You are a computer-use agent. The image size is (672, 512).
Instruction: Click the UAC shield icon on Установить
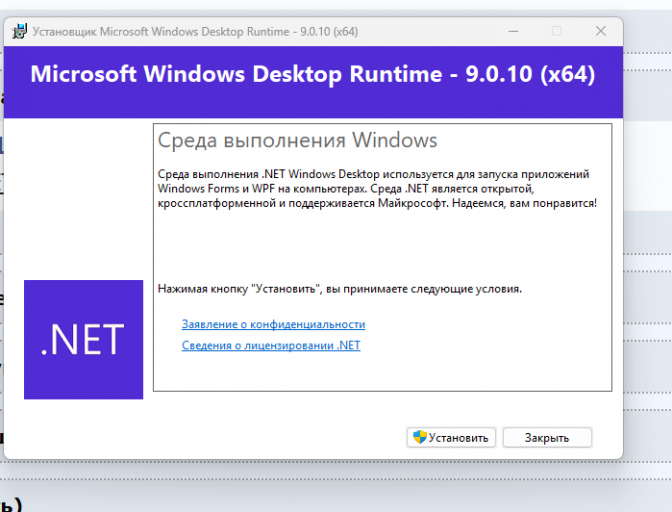coord(420,437)
